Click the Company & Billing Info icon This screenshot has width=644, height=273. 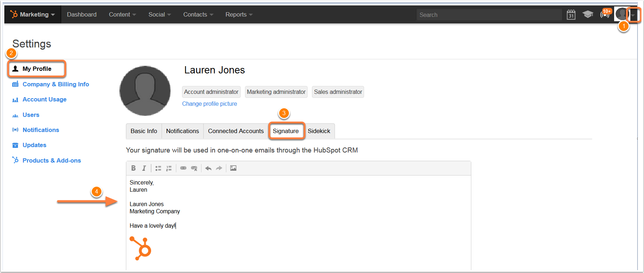point(15,84)
